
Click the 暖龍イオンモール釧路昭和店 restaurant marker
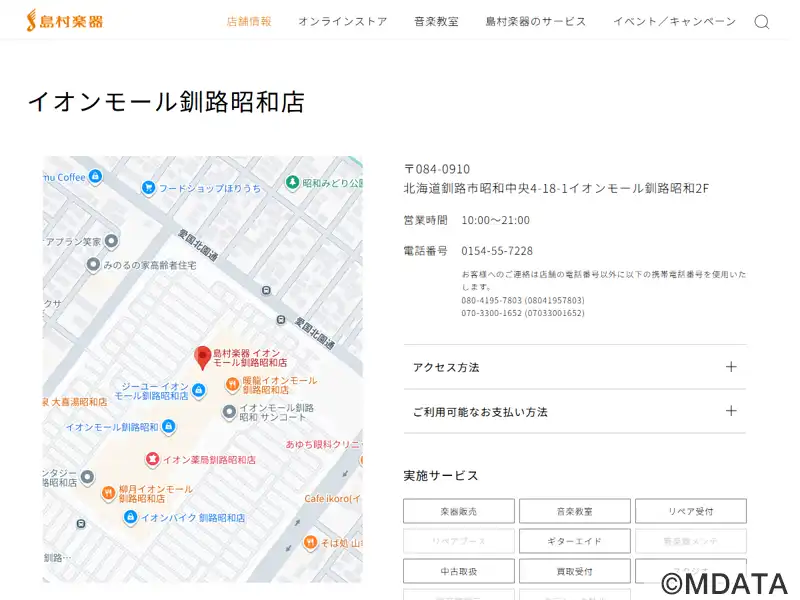pos(232,385)
